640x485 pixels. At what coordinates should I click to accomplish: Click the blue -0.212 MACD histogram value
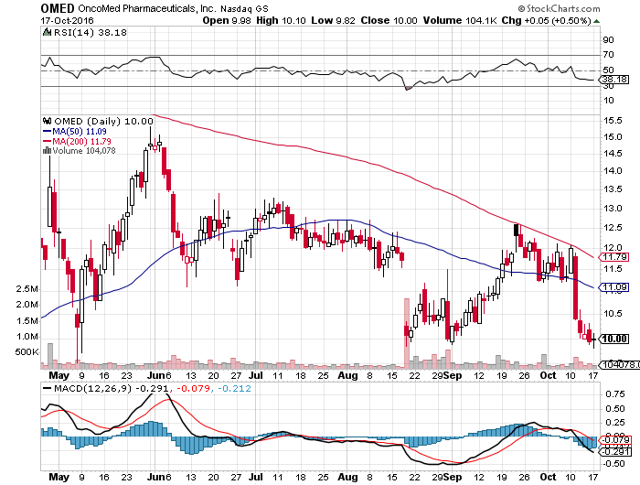click(234, 388)
